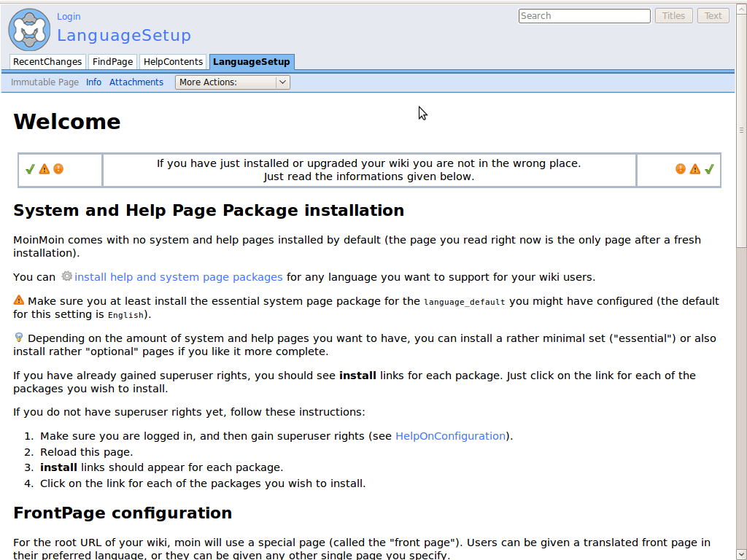Image resolution: width=747 pixels, height=560 pixels.
Task: Click the LanguageSetup page title link
Action: tap(124, 35)
